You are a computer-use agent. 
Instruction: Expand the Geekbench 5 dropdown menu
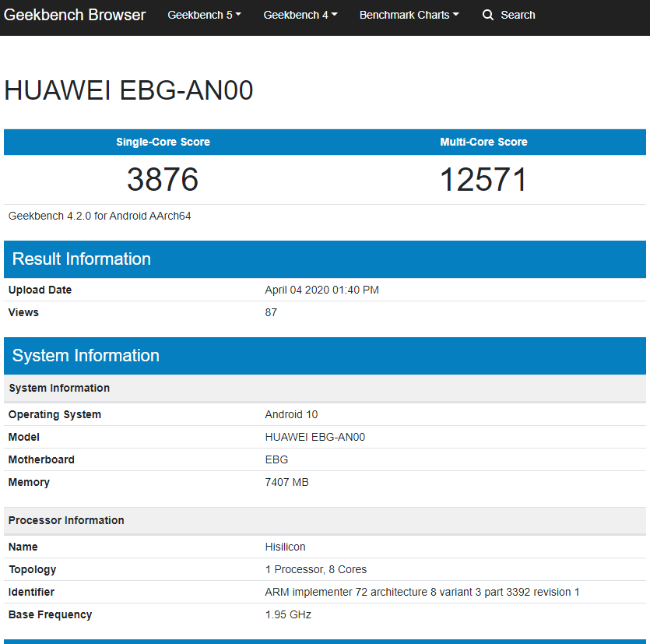coord(204,15)
